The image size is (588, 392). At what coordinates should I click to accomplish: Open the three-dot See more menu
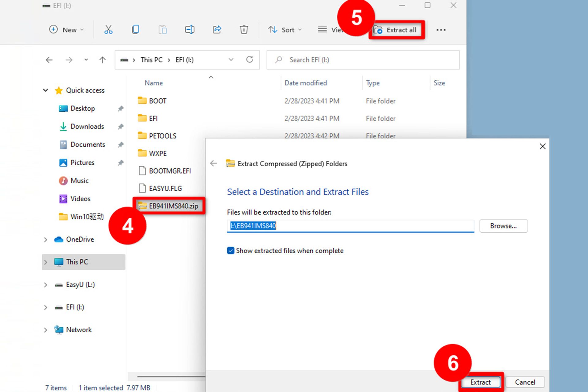(441, 30)
